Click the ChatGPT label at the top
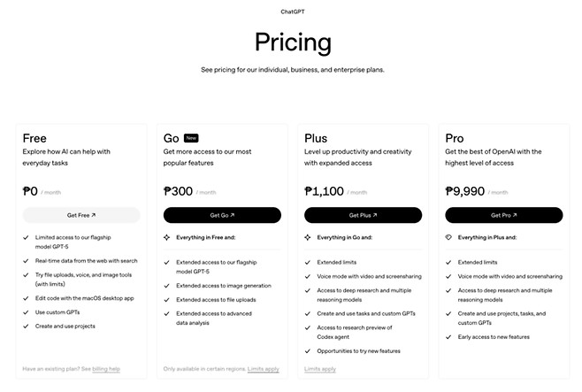The height and width of the screenshot is (392, 582). tap(292, 12)
